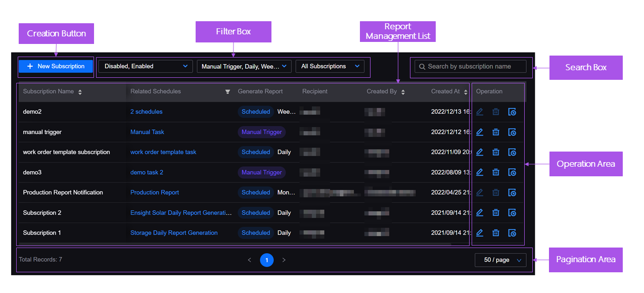
Task: Open history log for demo2 subscription
Action: (x=512, y=112)
